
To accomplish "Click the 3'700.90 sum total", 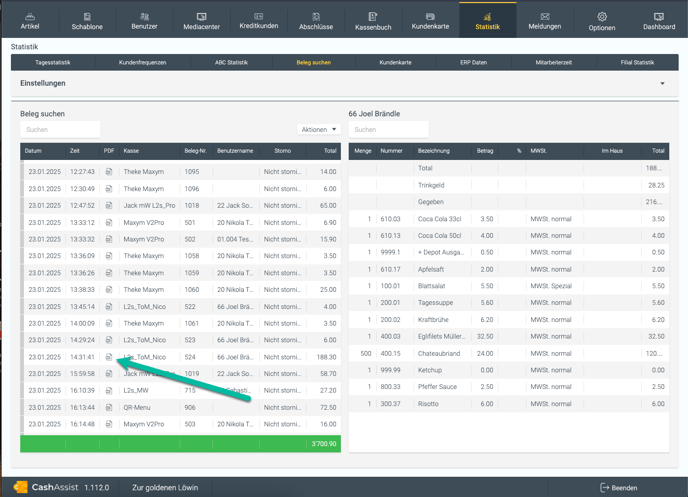I will (324, 444).
